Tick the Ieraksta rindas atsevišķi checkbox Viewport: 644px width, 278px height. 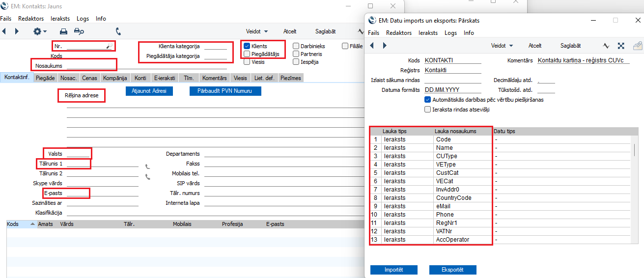[427, 110]
